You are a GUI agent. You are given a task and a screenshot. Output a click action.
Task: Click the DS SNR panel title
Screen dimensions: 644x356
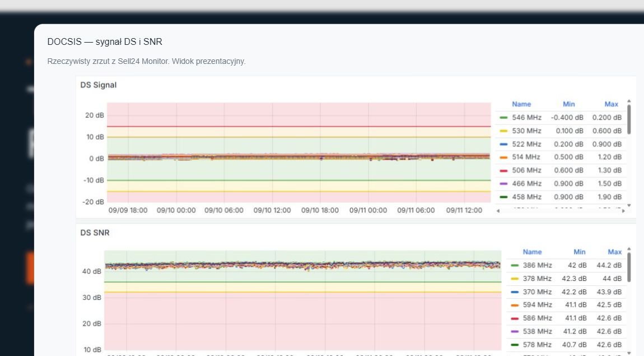pyautogui.click(x=95, y=233)
